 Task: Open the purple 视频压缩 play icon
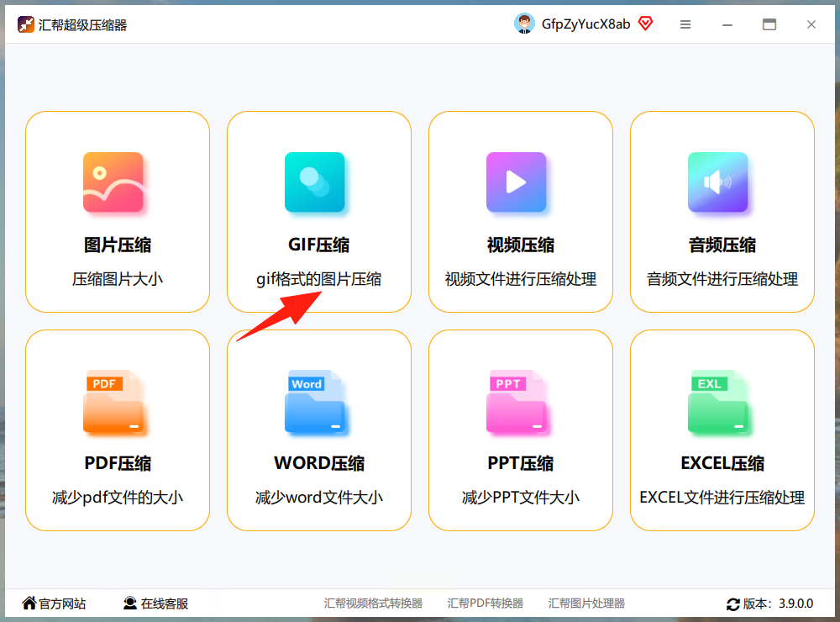tap(516, 182)
